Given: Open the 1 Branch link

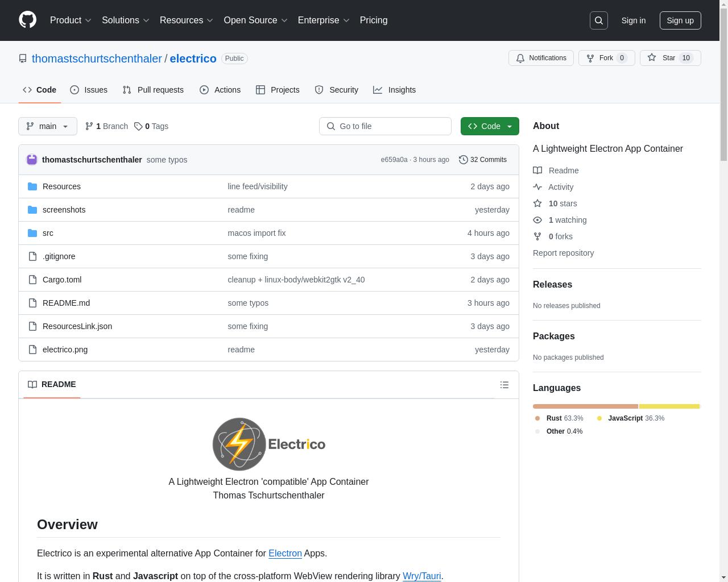Looking at the screenshot, I should (x=106, y=126).
